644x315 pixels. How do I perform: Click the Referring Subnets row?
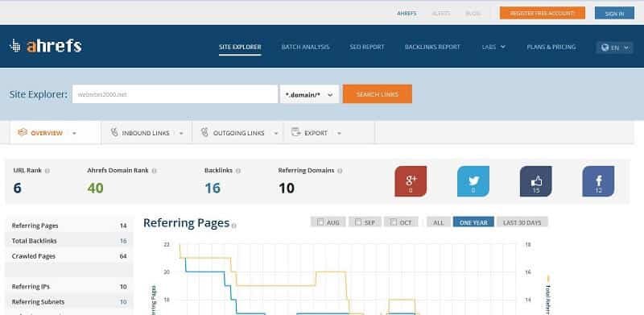tap(69, 302)
